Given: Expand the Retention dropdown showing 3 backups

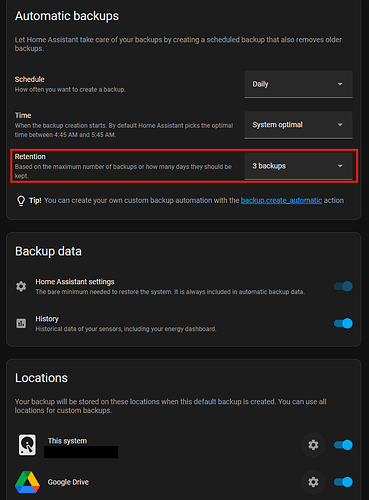Looking at the screenshot, I should click(x=298, y=166).
